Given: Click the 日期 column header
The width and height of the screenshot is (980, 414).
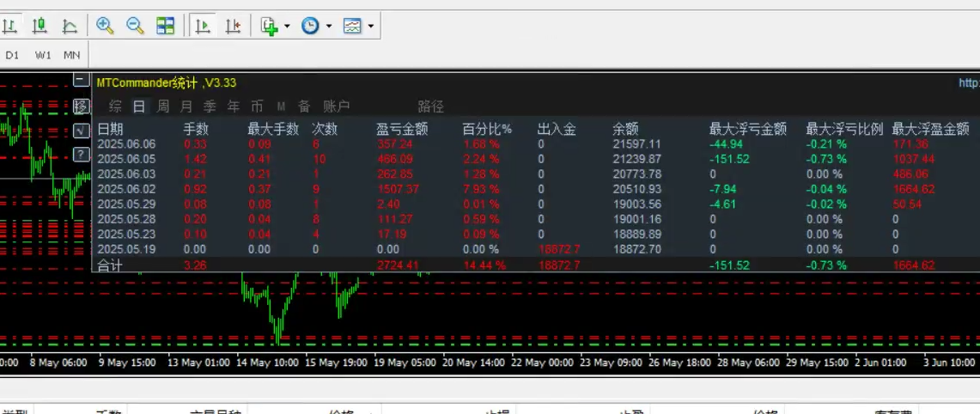Looking at the screenshot, I should point(111,130).
